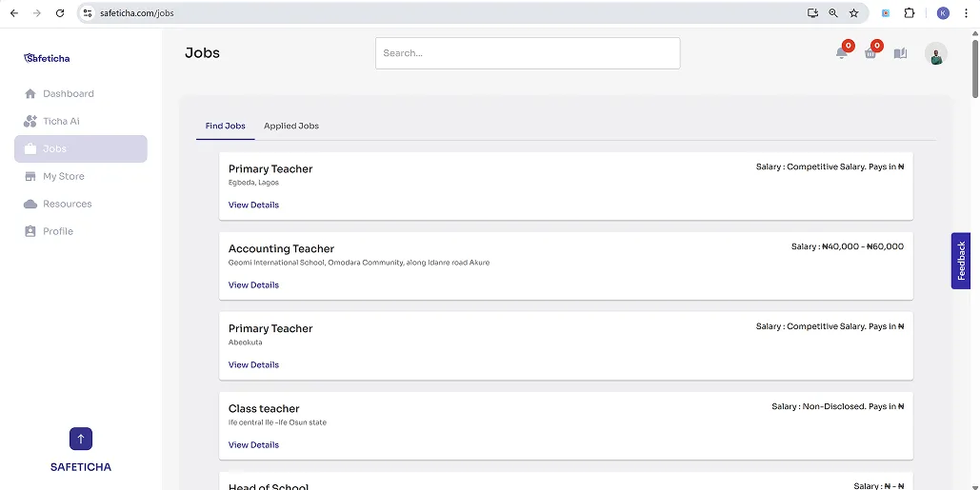Click the SAFETICHA text at sidebar bottom
This screenshot has height=490, width=980.
(81, 467)
